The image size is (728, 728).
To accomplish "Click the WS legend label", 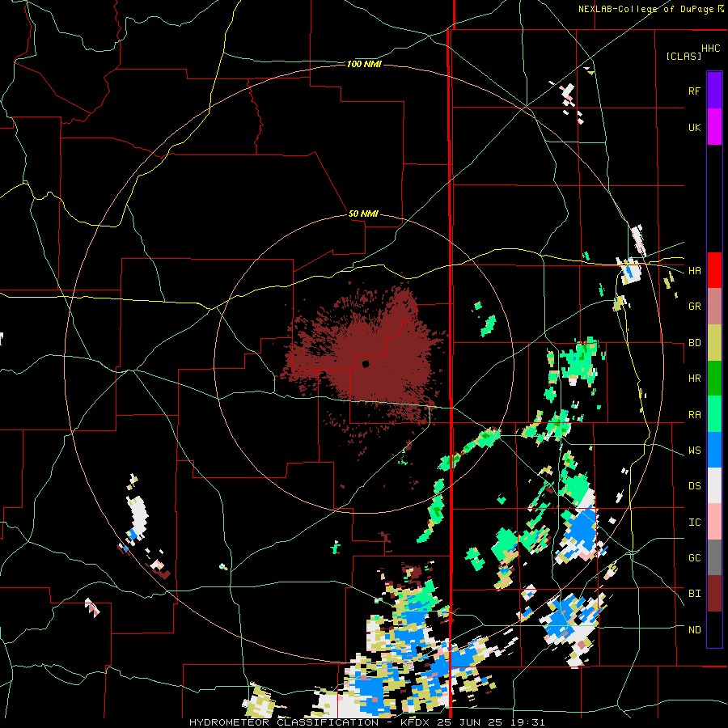I will coord(694,450).
